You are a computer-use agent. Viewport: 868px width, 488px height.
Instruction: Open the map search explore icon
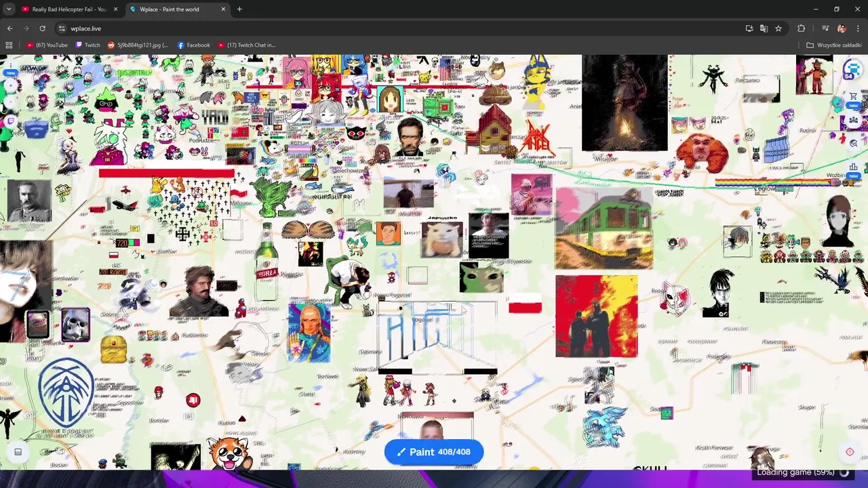tap(854, 143)
